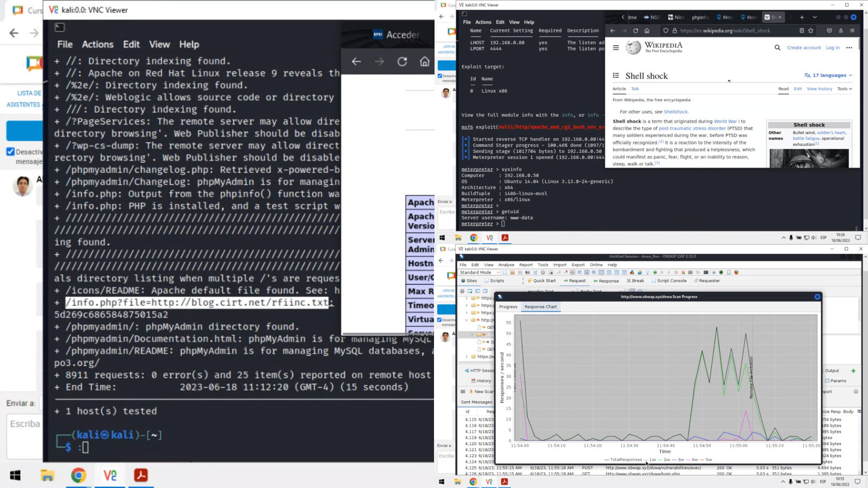The width and height of the screenshot is (868, 488).
Task: Open the Wikipedia Tools dropdown
Action: pyautogui.click(x=844, y=89)
